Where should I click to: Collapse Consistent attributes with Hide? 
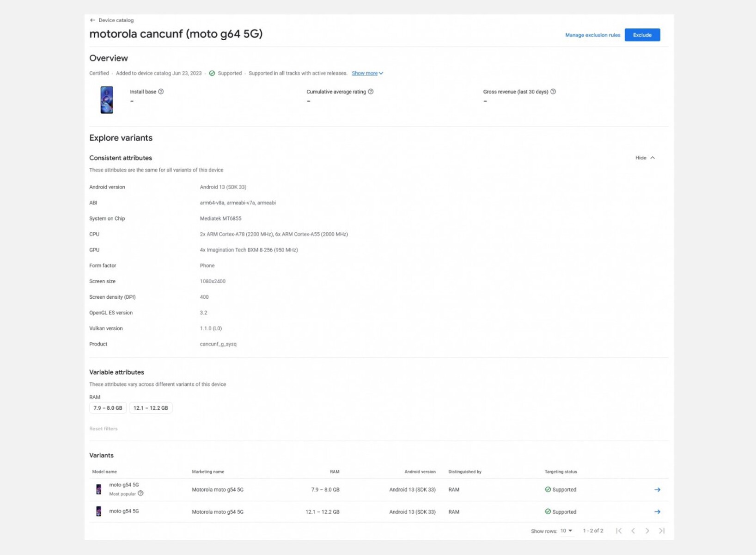pos(645,158)
